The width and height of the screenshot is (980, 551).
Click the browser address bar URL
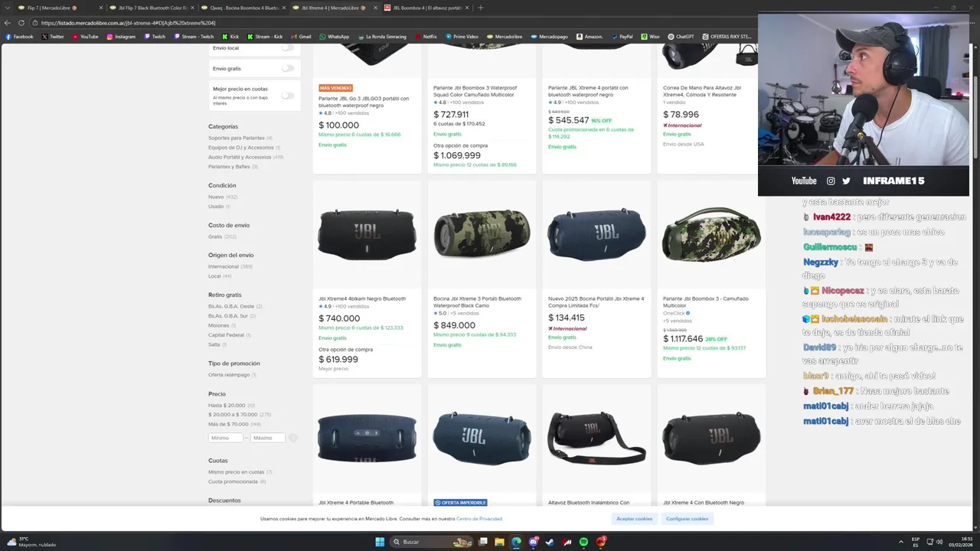128,22
